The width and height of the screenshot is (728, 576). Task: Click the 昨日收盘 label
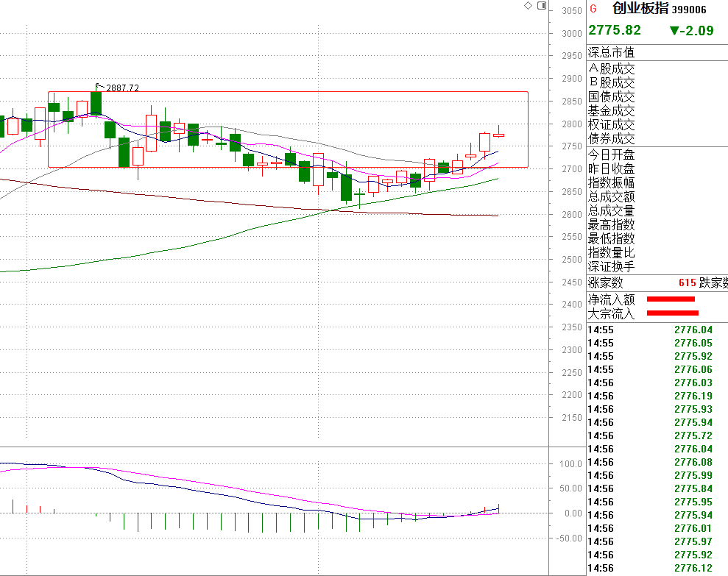(x=611, y=168)
